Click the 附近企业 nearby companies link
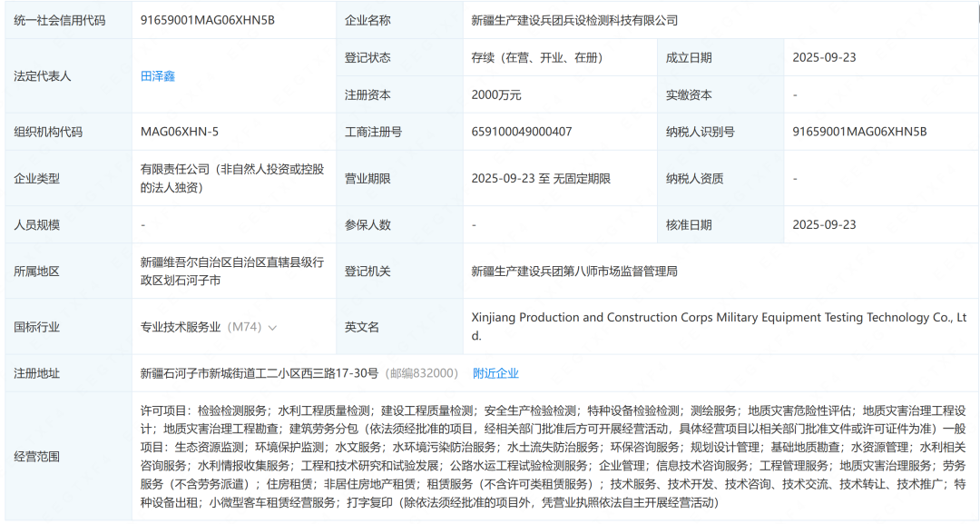 (497, 372)
